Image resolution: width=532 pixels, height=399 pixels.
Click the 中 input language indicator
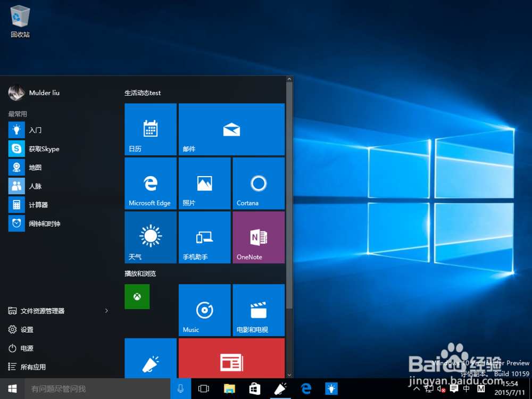(x=467, y=389)
